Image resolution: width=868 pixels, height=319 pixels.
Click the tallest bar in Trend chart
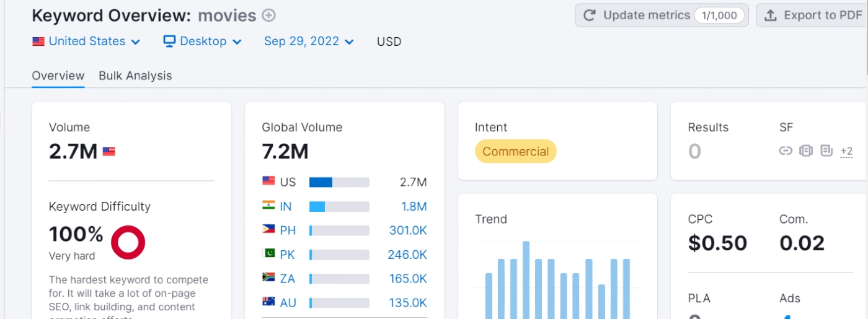[x=526, y=279]
